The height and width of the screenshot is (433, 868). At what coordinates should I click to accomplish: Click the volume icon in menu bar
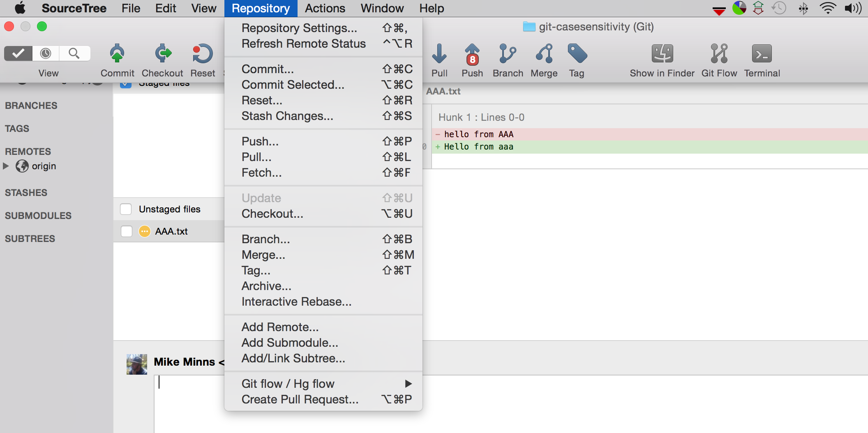(x=853, y=8)
